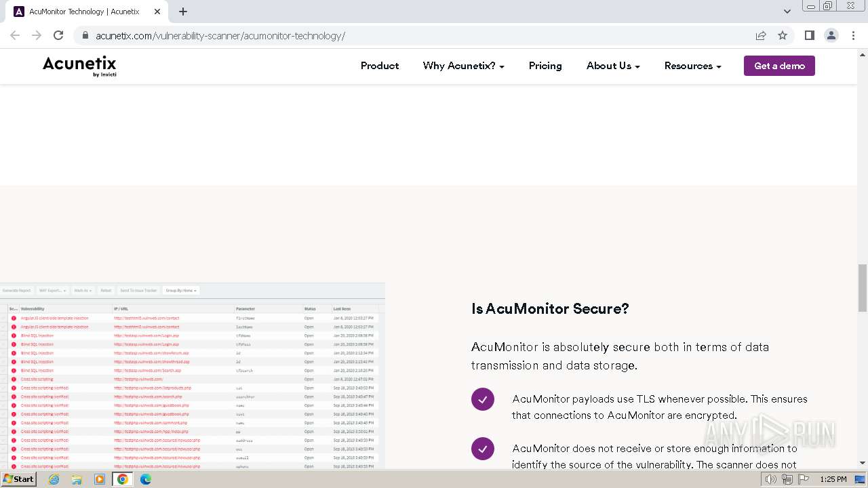Launch Internet Explorer from taskbar

54,479
